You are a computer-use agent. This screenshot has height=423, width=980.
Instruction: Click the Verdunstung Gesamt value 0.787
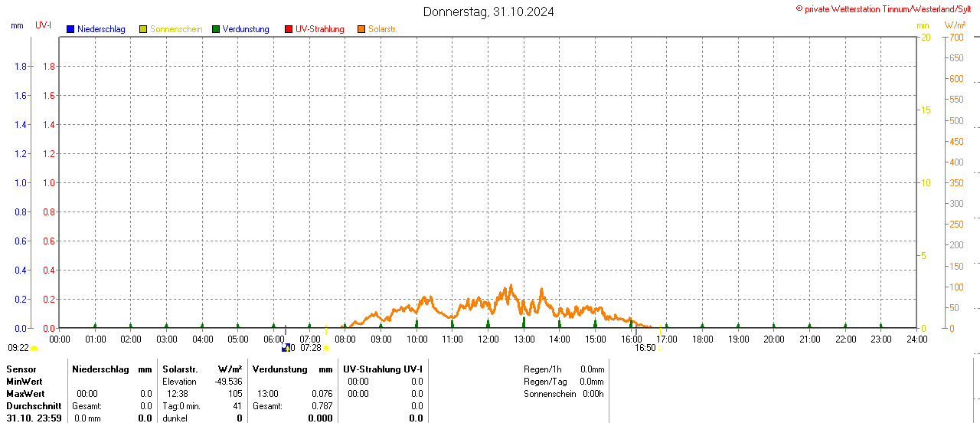(x=322, y=406)
